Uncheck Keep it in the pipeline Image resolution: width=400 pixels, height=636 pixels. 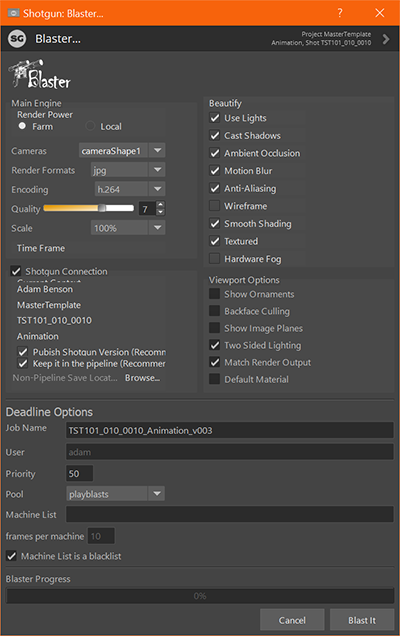point(23,363)
